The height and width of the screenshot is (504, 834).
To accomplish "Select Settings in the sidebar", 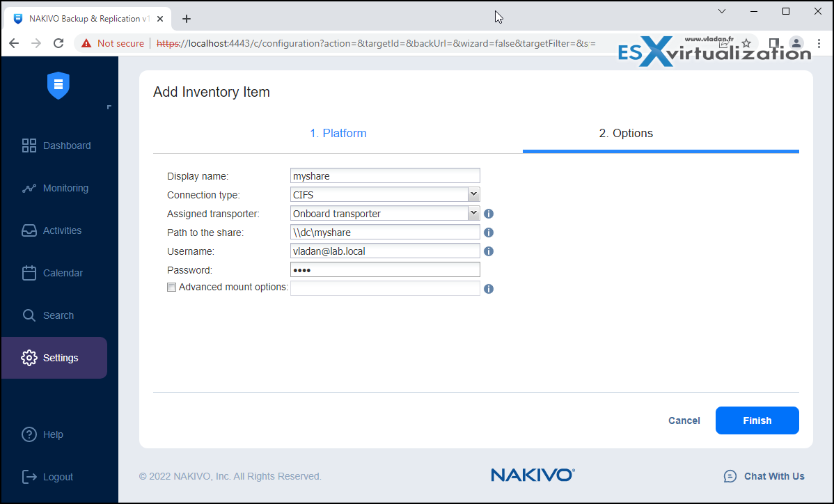I will pos(54,358).
